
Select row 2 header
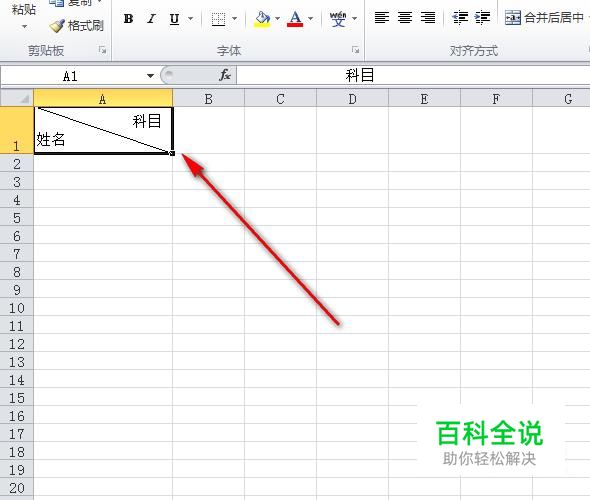pyautogui.click(x=17, y=163)
